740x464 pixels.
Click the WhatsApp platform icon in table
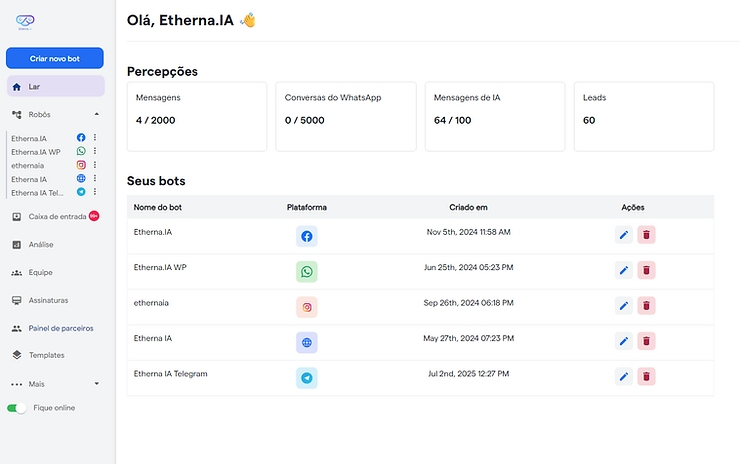point(307,272)
